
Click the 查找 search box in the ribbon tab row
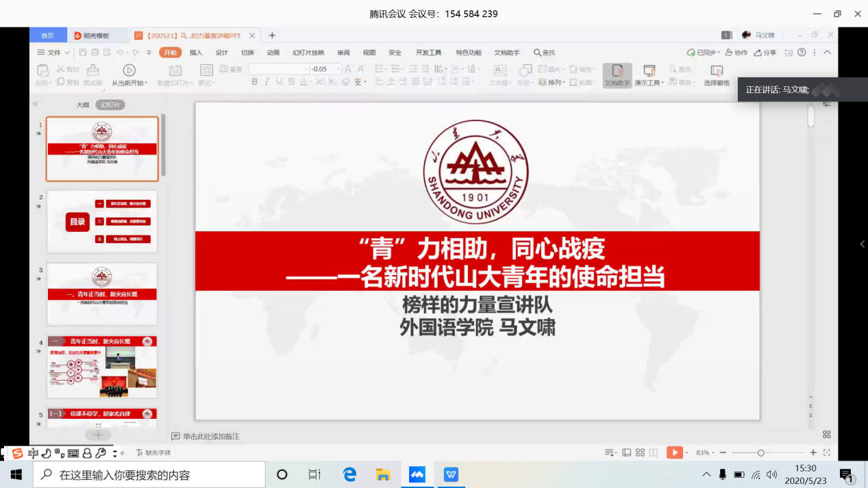545,53
